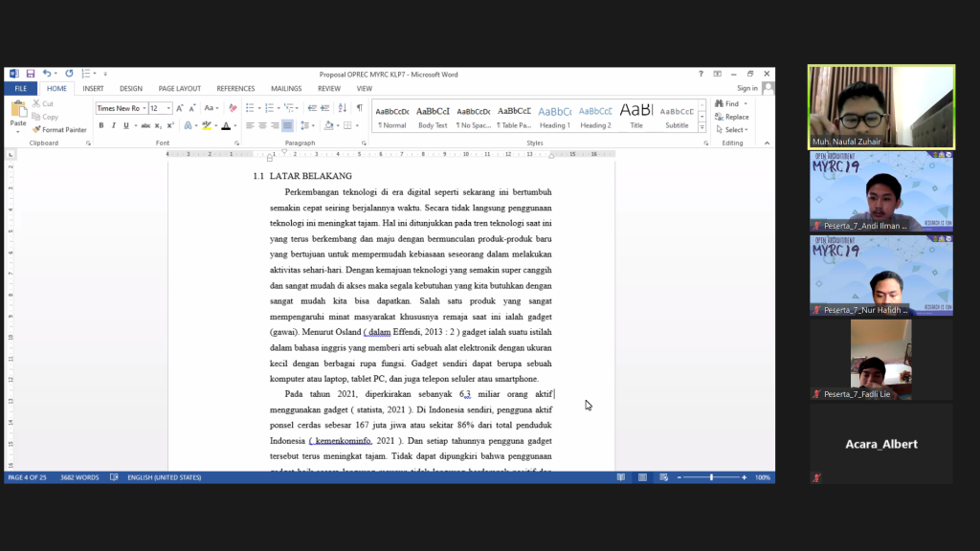Zoom out with the minus icon
This screenshot has height=551, width=980.
click(x=679, y=477)
